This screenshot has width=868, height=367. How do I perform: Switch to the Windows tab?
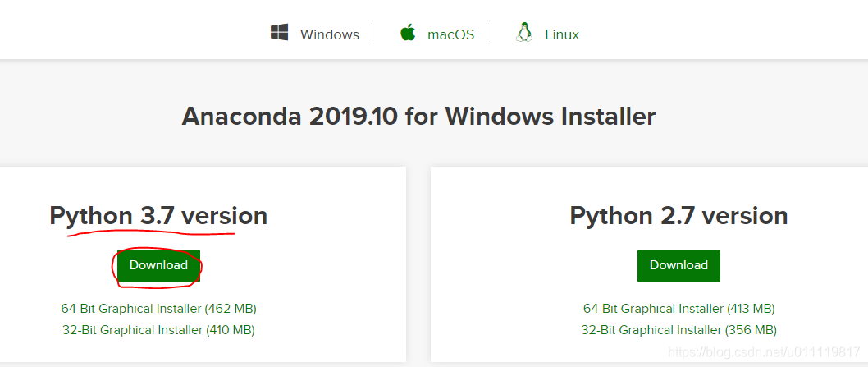pos(329,34)
